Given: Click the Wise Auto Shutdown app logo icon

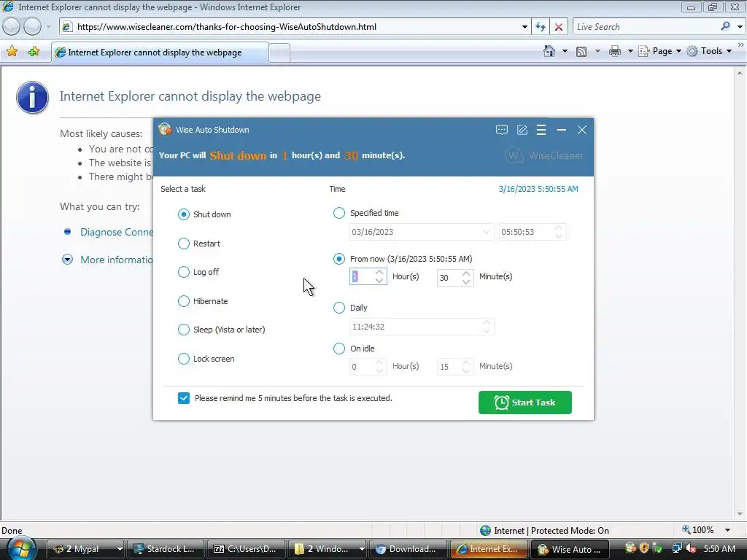Looking at the screenshot, I should coord(165,129).
